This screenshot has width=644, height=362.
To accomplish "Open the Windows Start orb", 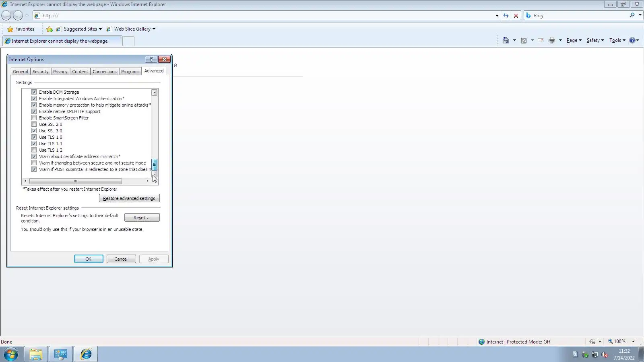I will pyautogui.click(x=11, y=354).
